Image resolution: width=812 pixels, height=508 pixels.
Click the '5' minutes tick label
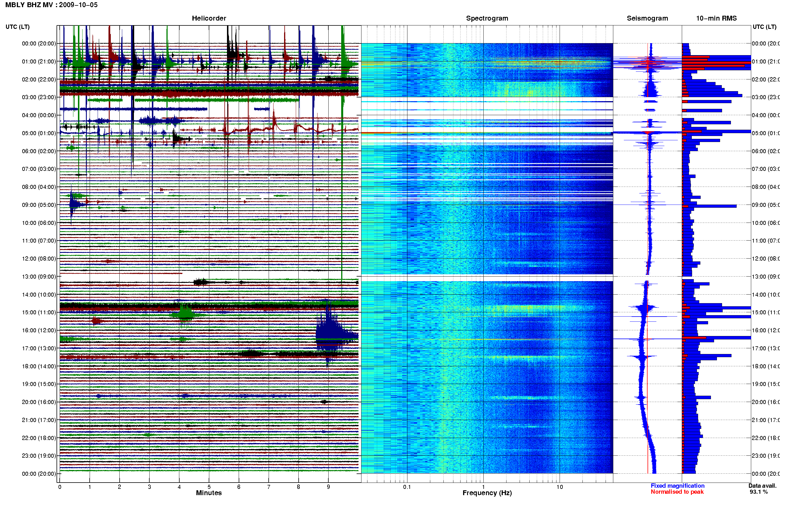pos(209,487)
